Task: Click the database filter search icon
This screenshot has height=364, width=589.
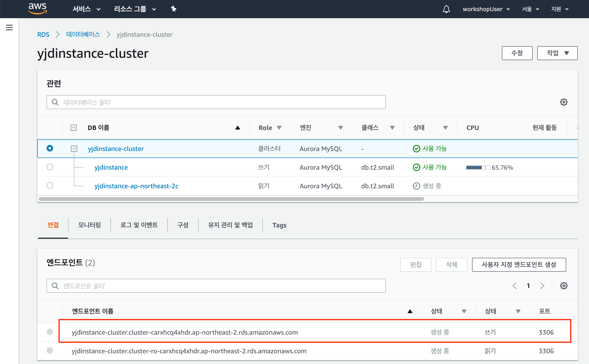Action: pyautogui.click(x=55, y=102)
